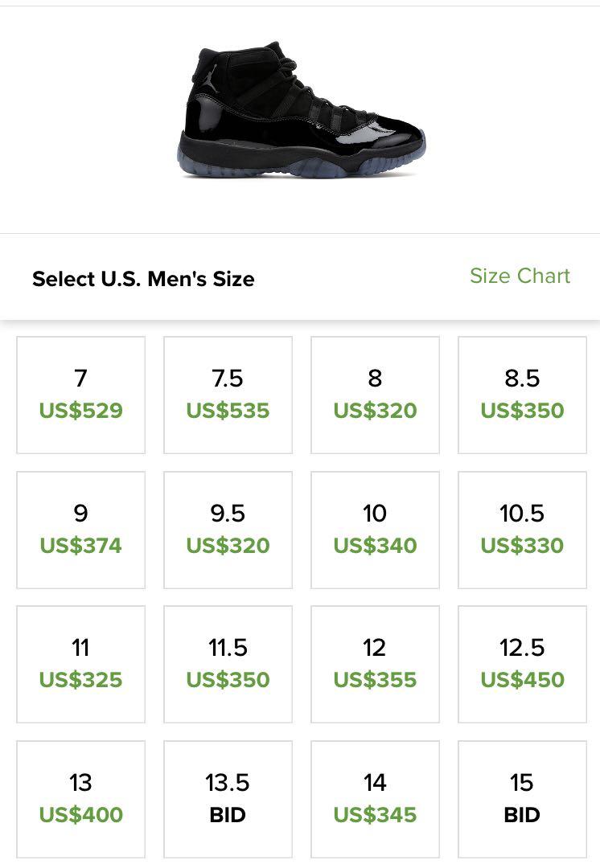Select size 12.5 for US$450

[522, 665]
